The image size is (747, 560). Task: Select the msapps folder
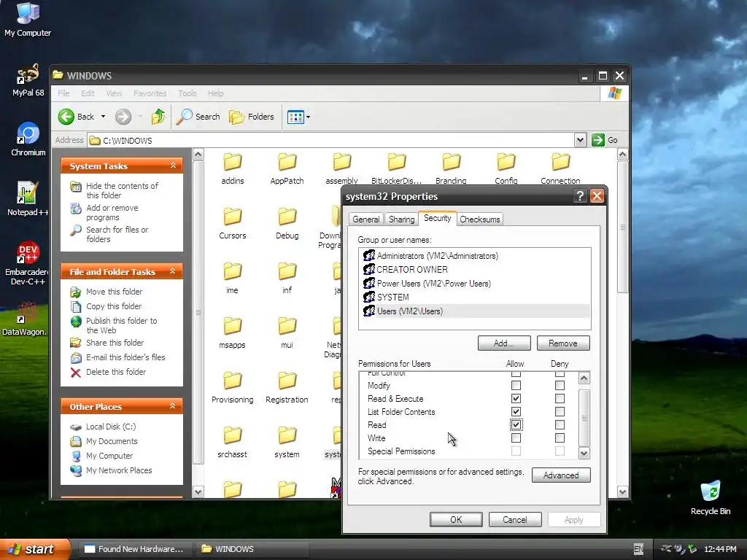coord(233,333)
